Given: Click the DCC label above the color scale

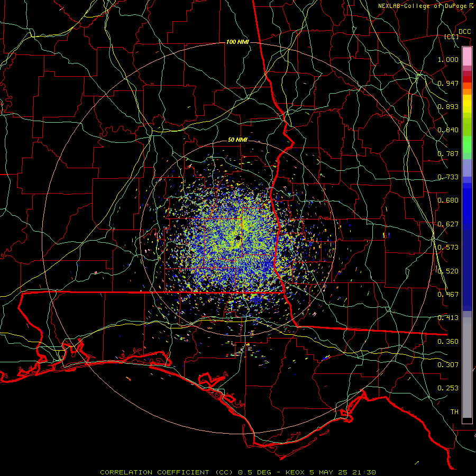Looking at the screenshot, I should [464, 32].
